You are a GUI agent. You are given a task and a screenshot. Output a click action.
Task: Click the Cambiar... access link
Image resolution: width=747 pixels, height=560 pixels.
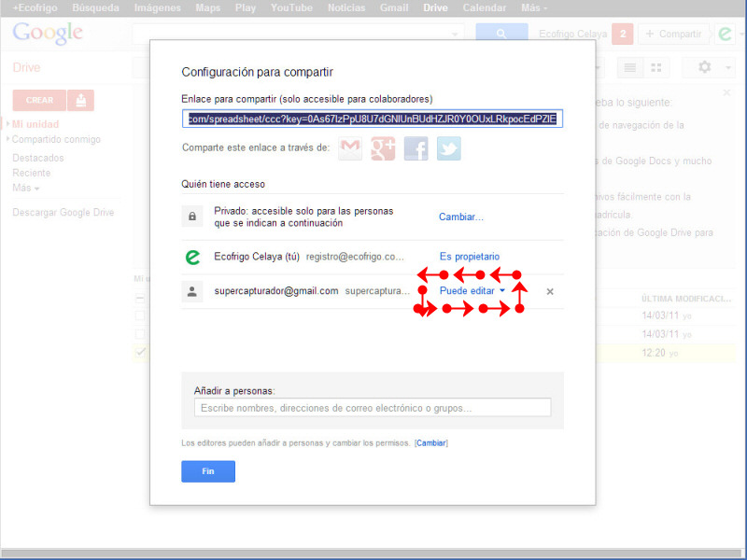point(461,217)
